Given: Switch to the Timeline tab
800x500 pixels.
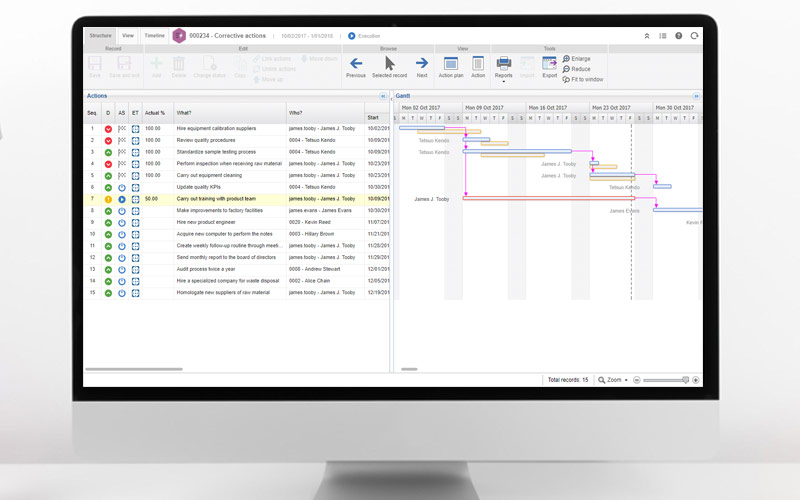Looking at the screenshot, I should [x=155, y=35].
